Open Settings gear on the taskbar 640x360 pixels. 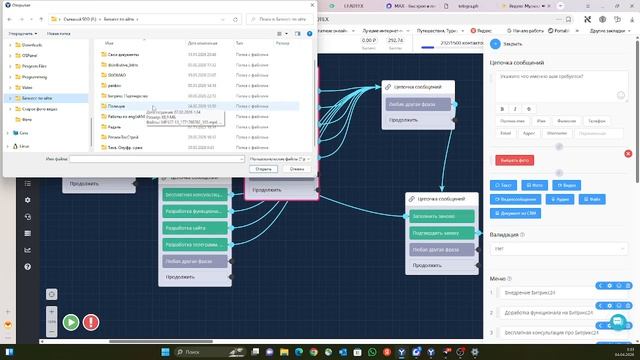475,352
